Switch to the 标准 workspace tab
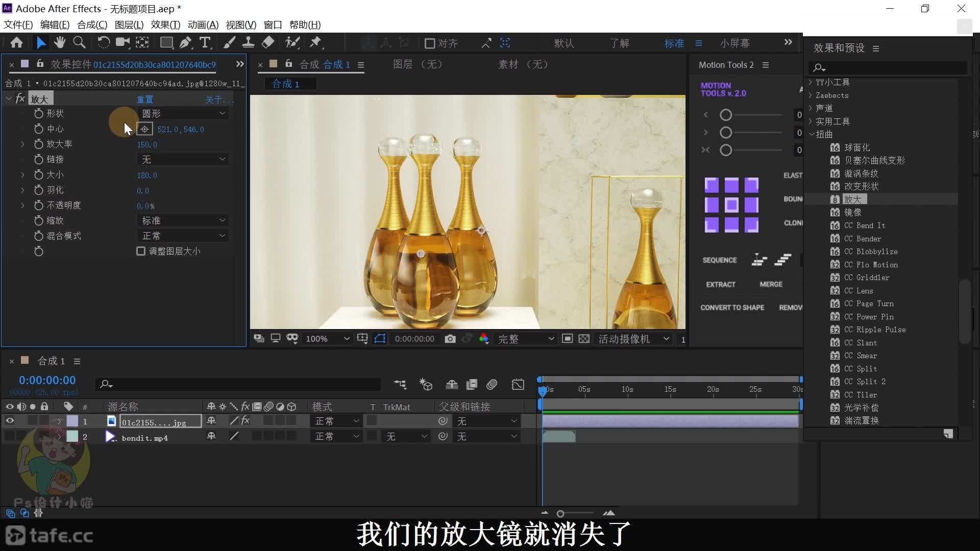980x551 pixels. (674, 43)
